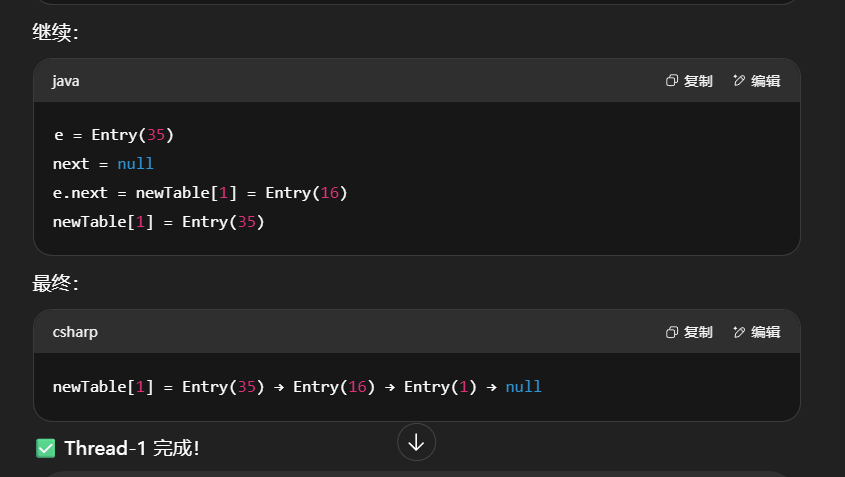Click the final linked list chain line in csharp

coord(296,386)
